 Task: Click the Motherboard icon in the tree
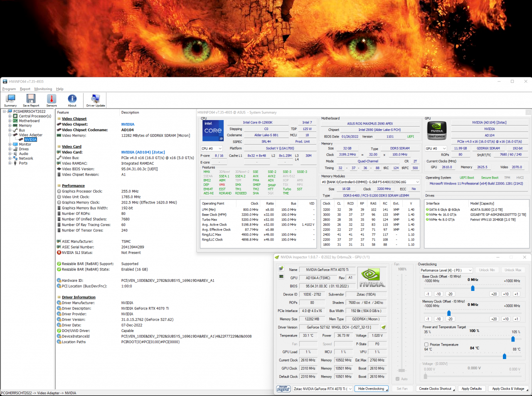(16, 121)
